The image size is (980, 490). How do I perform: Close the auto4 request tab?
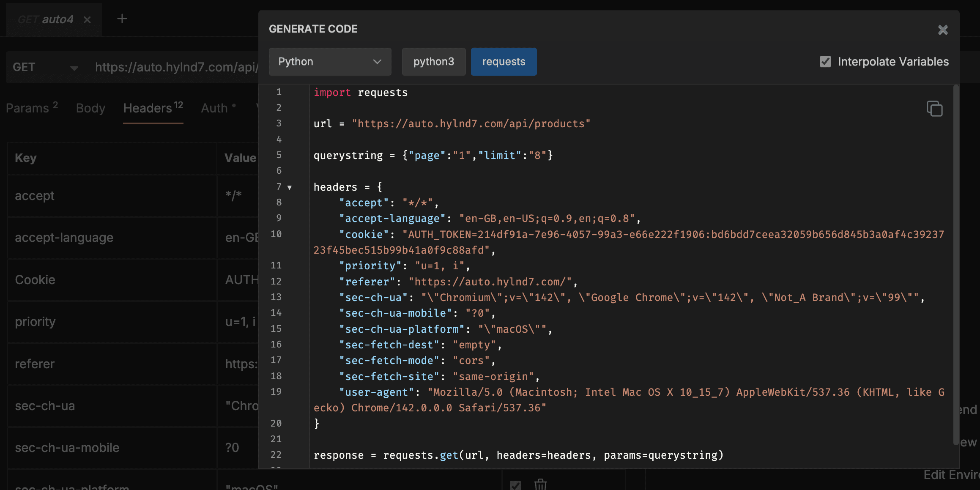click(87, 19)
